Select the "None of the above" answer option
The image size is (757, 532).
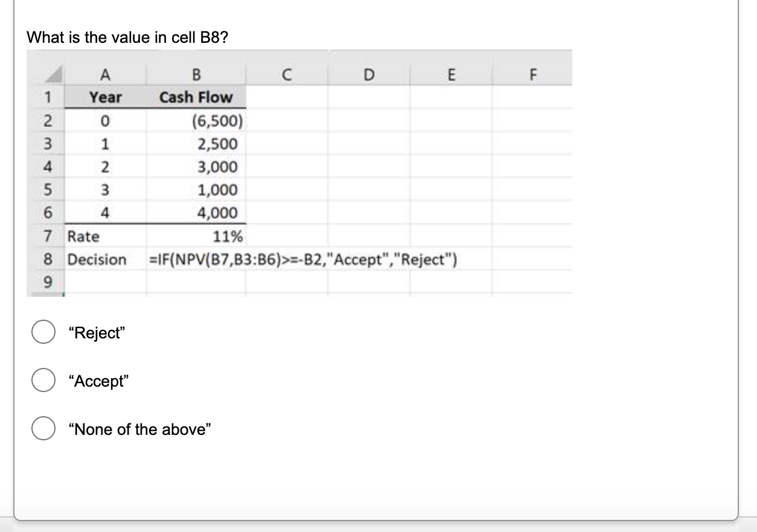[x=43, y=428]
